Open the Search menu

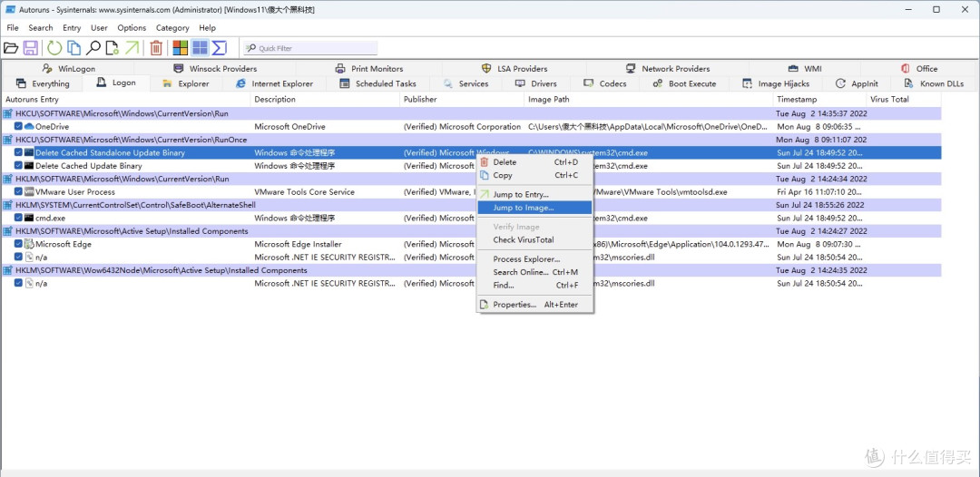click(41, 27)
